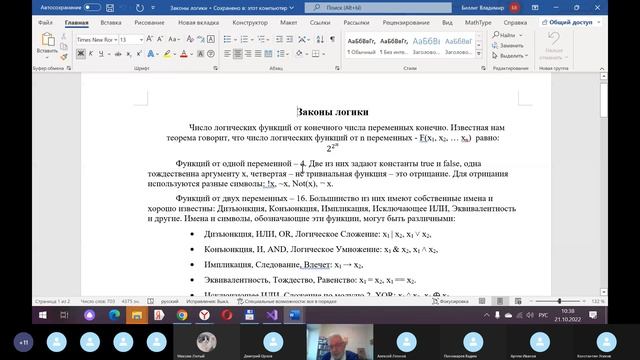
Task: Switch to the Вставка tab
Action: point(111,22)
